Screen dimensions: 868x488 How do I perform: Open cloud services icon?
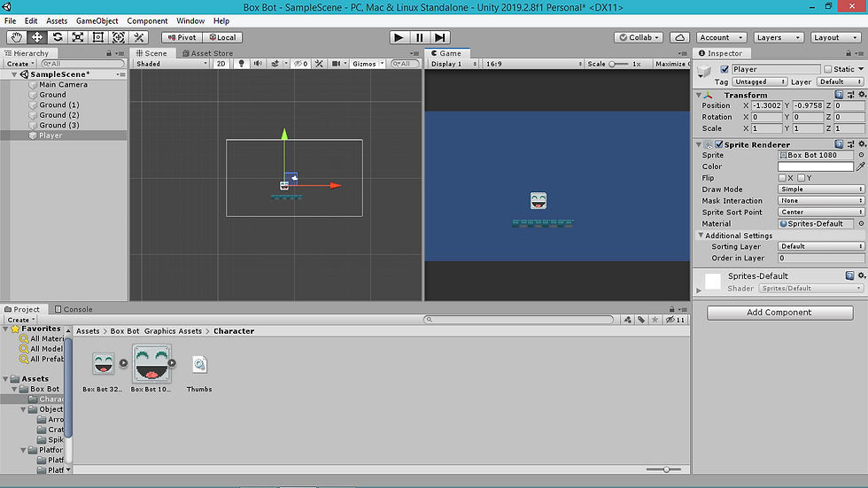tap(680, 37)
